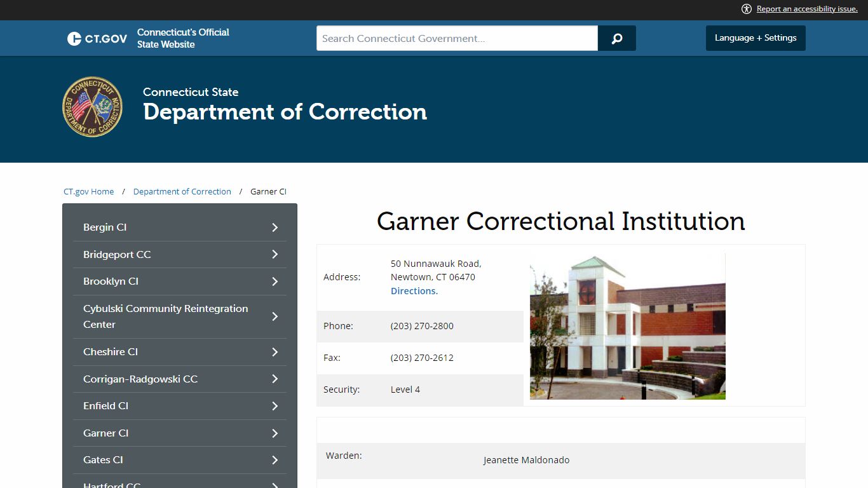Expand the chevron beside Cheshire CI
Screen dimensions: 868x488
coord(275,352)
